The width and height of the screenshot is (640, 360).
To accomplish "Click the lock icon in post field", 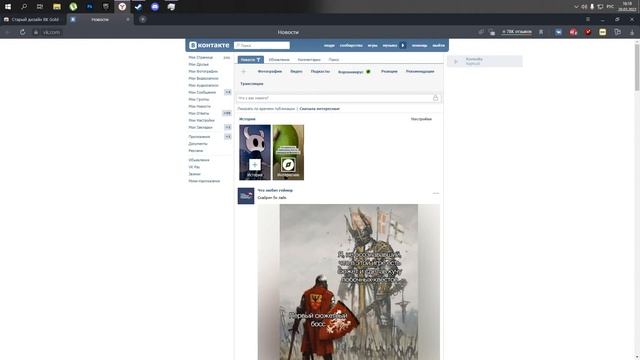I will click(x=436, y=98).
